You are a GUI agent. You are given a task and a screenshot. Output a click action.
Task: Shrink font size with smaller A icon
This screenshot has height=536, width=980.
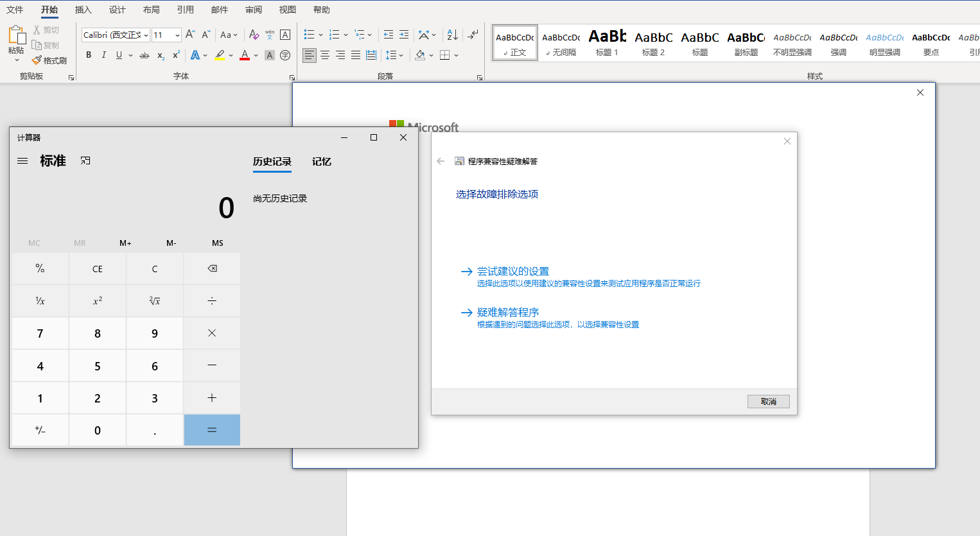(206, 35)
